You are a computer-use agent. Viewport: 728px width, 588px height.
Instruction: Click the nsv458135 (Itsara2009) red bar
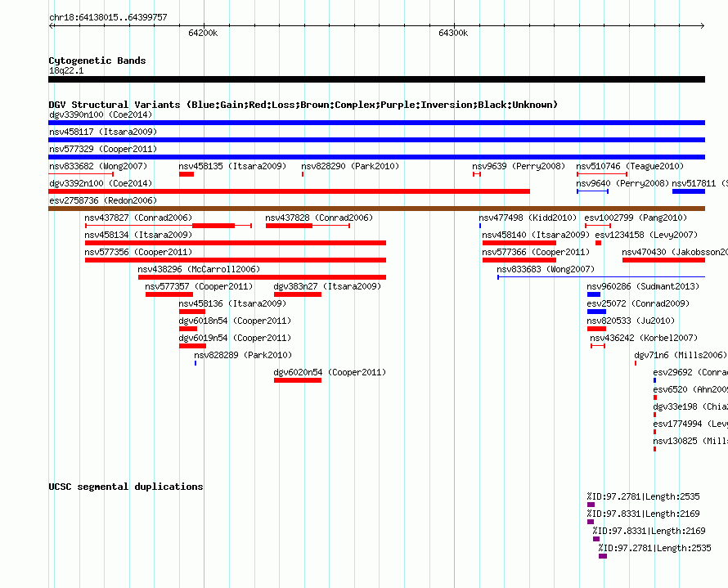pos(186,174)
